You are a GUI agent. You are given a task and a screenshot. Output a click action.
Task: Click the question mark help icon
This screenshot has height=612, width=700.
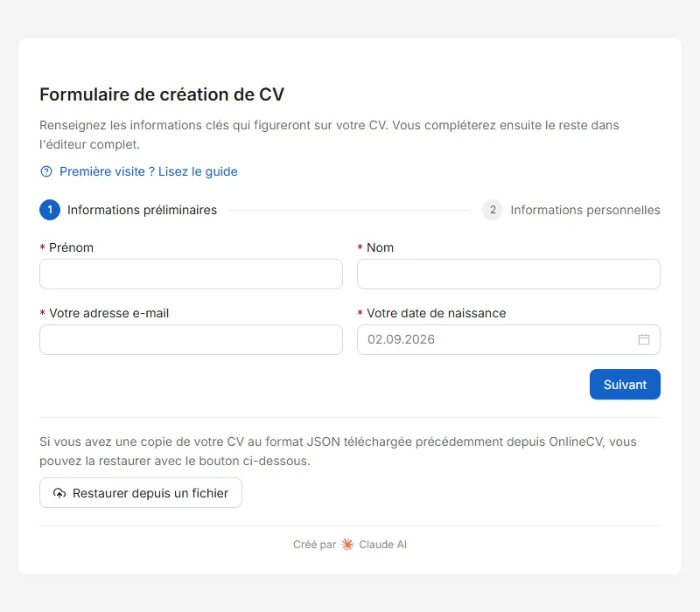pos(46,171)
